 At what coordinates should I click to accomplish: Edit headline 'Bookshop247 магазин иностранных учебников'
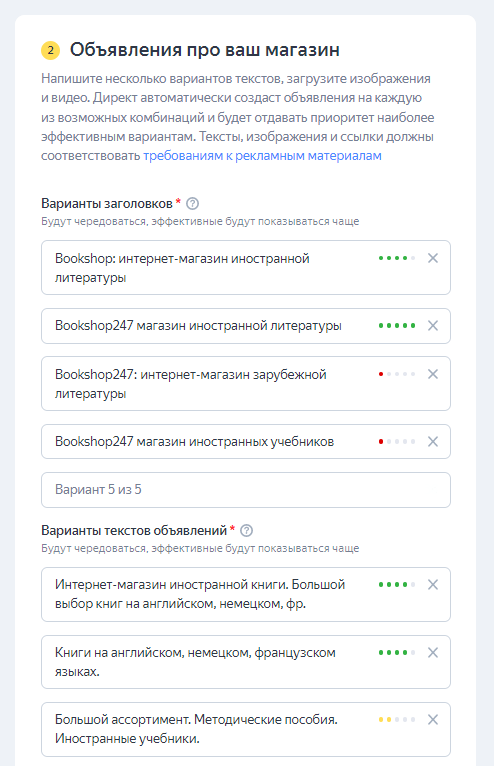(210, 442)
